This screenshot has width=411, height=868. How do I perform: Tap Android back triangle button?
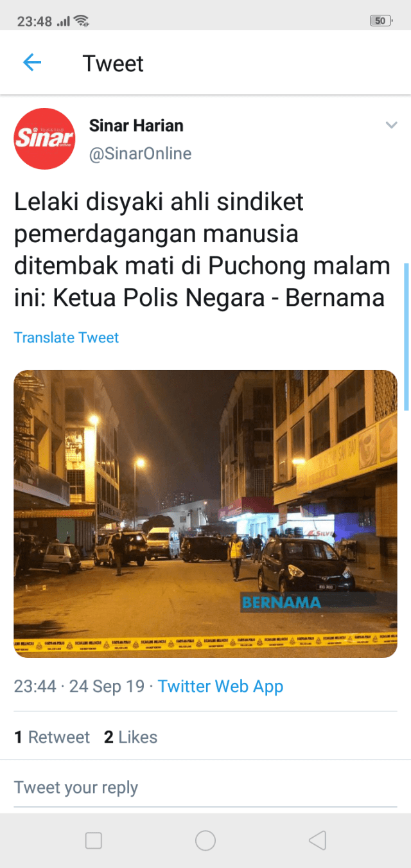tap(317, 840)
